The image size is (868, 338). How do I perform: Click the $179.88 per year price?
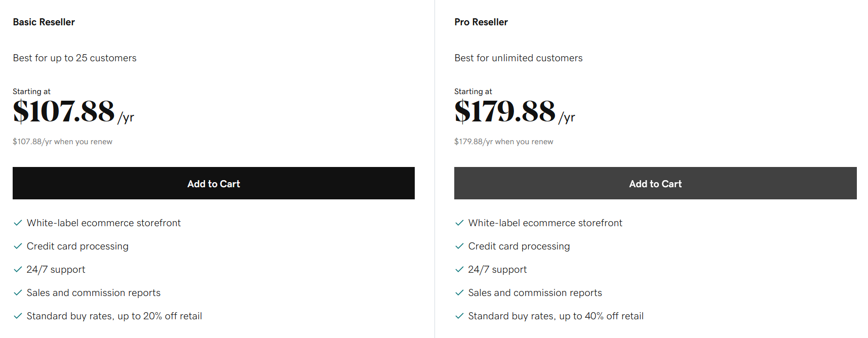[515, 112]
